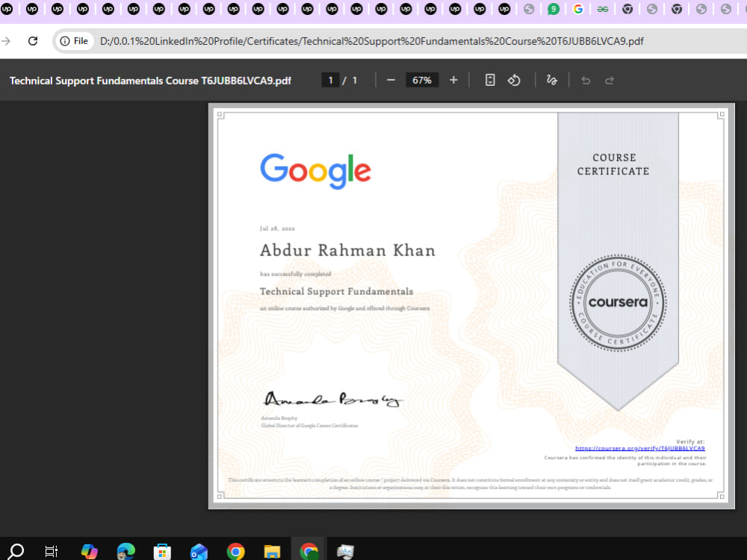The height and width of the screenshot is (560, 747).
Task: Open Task View from the taskbar
Action: point(51,551)
